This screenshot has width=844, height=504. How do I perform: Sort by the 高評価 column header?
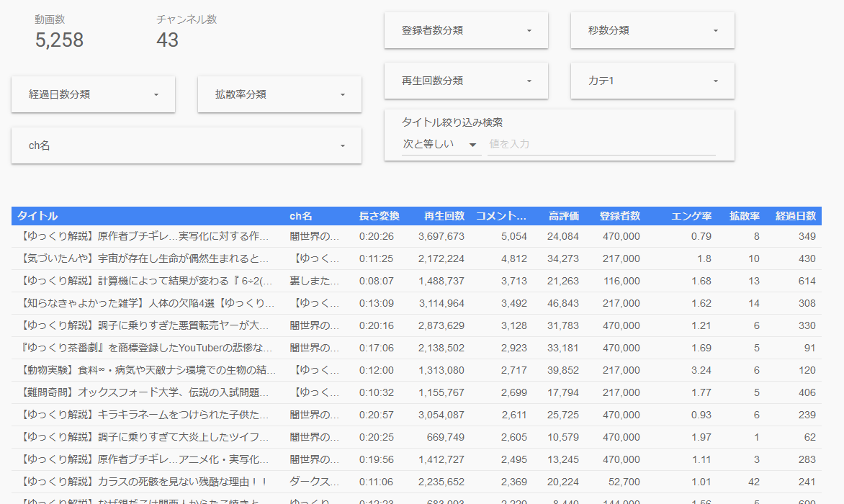563,216
